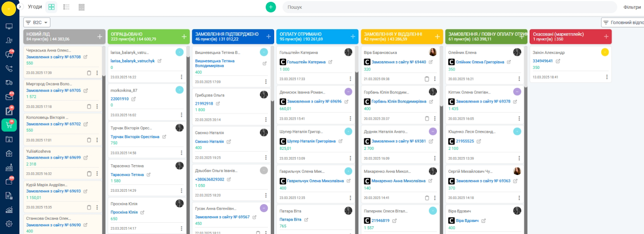Open deal link 334949641
The height and width of the screenshot is (234, 644).
[543, 61]
